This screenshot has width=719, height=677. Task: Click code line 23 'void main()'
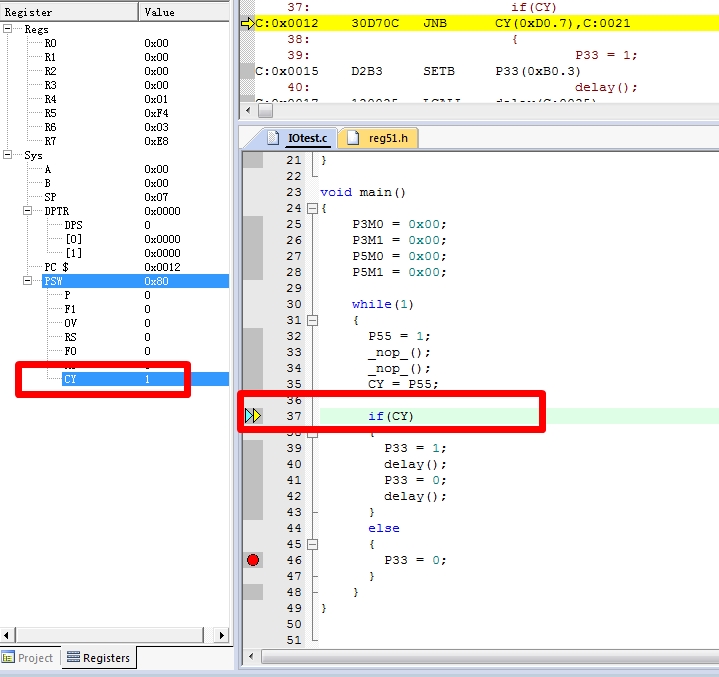[x=363, y=192]
